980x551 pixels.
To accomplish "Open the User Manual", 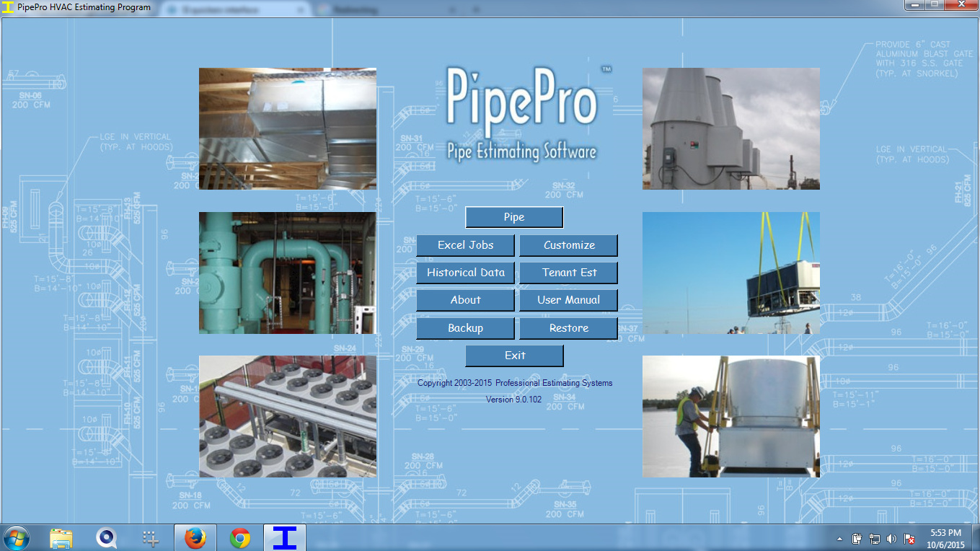I will (569, 300).
